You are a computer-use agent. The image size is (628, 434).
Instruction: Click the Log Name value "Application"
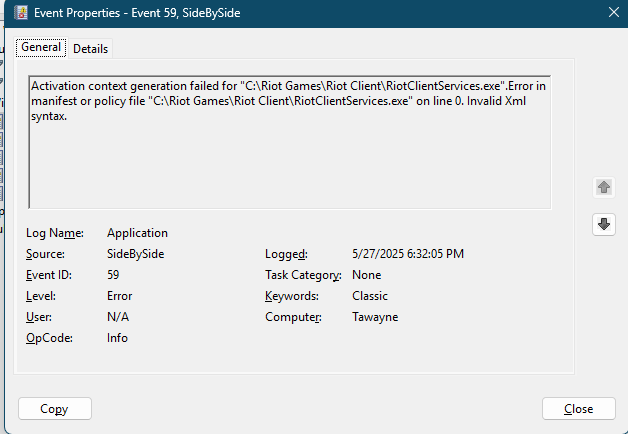pyautogui.click(x=137, y=233)
